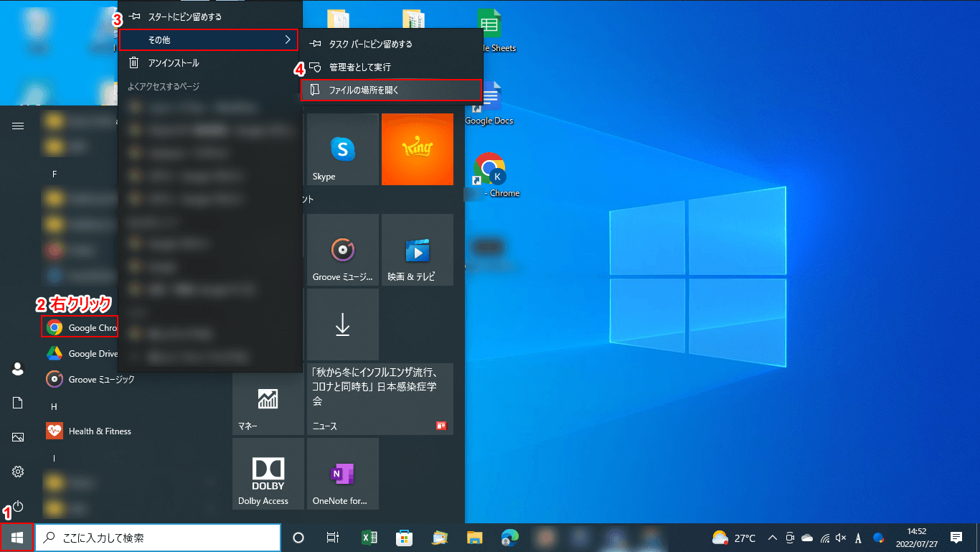Viewport: 980px width, 552px height.
Task: Choose アンインストール from the context menu
Action: (209, 63)
